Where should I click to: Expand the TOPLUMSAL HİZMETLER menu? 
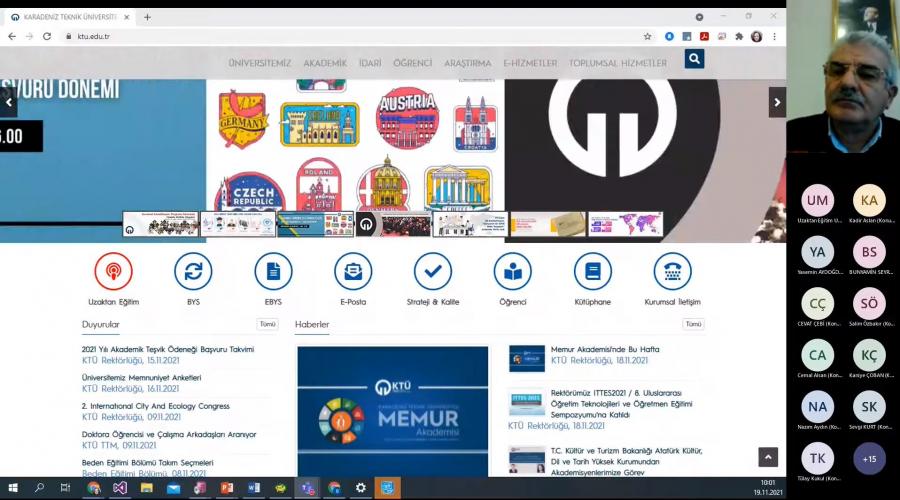(x=617, y=63)
